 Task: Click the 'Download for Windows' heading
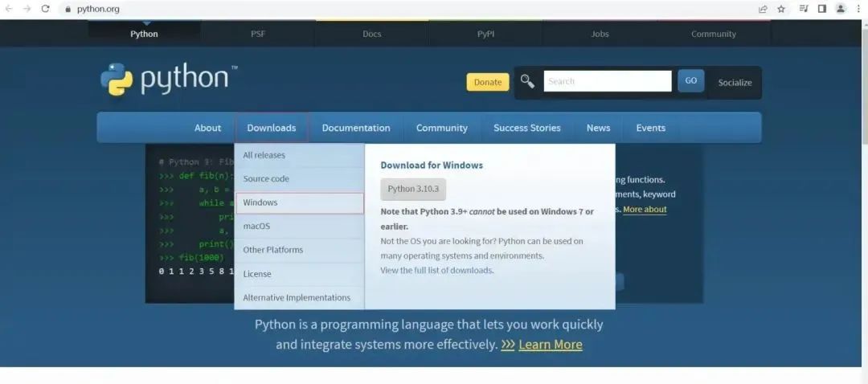[x=432, y=165]
